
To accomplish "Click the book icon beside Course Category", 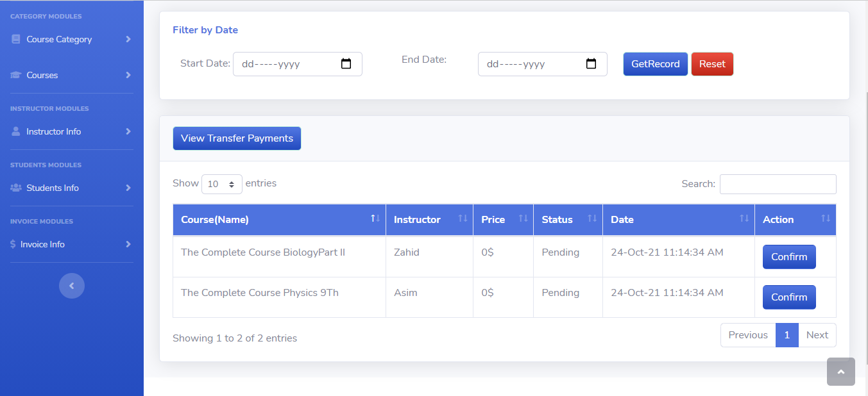I will click(16, 39).
